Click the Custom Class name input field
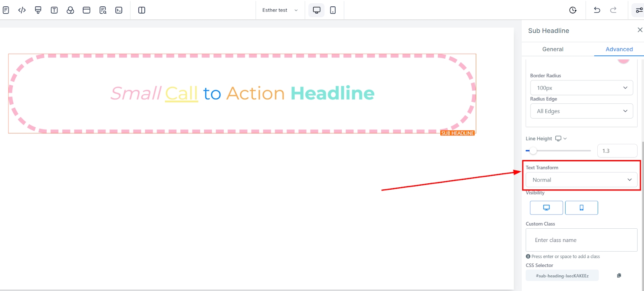Viewport: 644px width, 291px height. click(581, 240)
